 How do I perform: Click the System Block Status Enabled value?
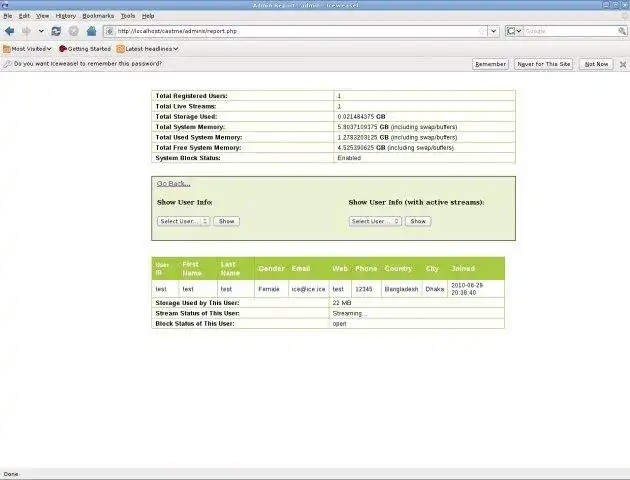(349, 158)
